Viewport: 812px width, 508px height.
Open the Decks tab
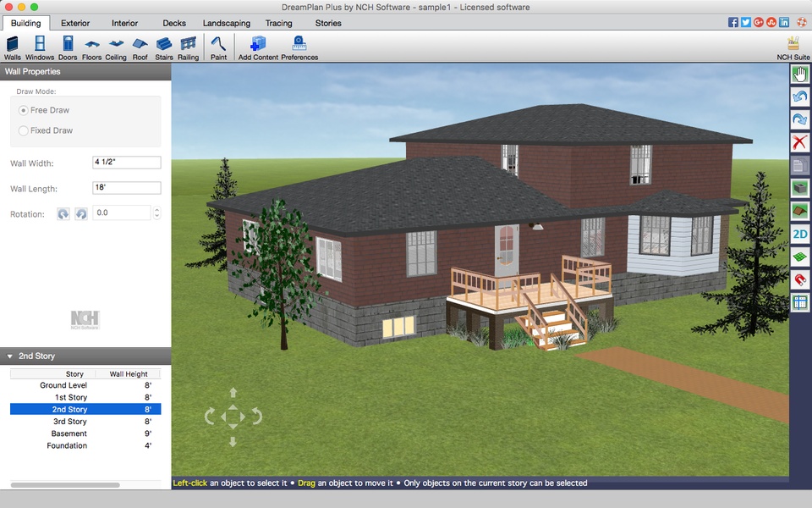[174, 23]
